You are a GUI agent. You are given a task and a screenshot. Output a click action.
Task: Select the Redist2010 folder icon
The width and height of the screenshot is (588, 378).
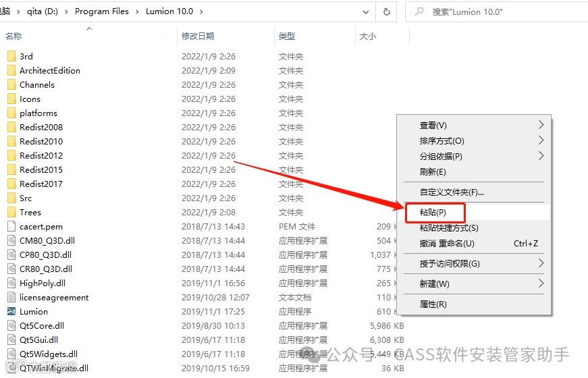(11, 141)
